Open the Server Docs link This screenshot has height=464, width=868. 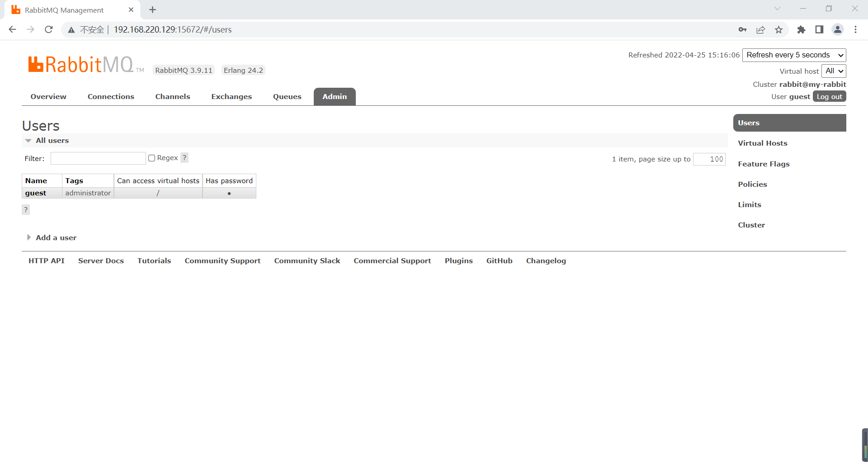pyautogui.click(x=101, y=261)
